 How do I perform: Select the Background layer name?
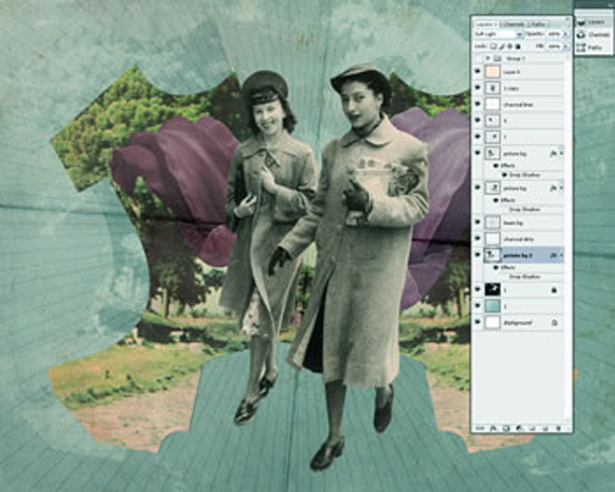pos(518,323)
